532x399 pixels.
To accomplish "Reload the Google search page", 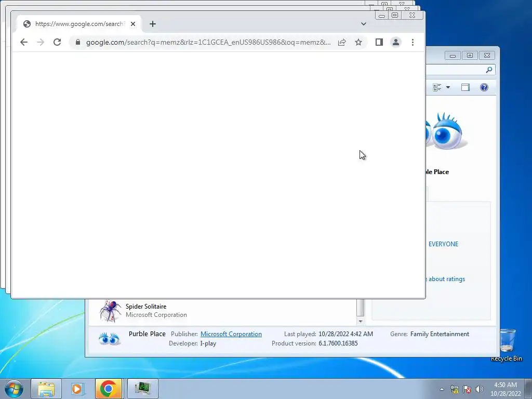I will point(57,42).
